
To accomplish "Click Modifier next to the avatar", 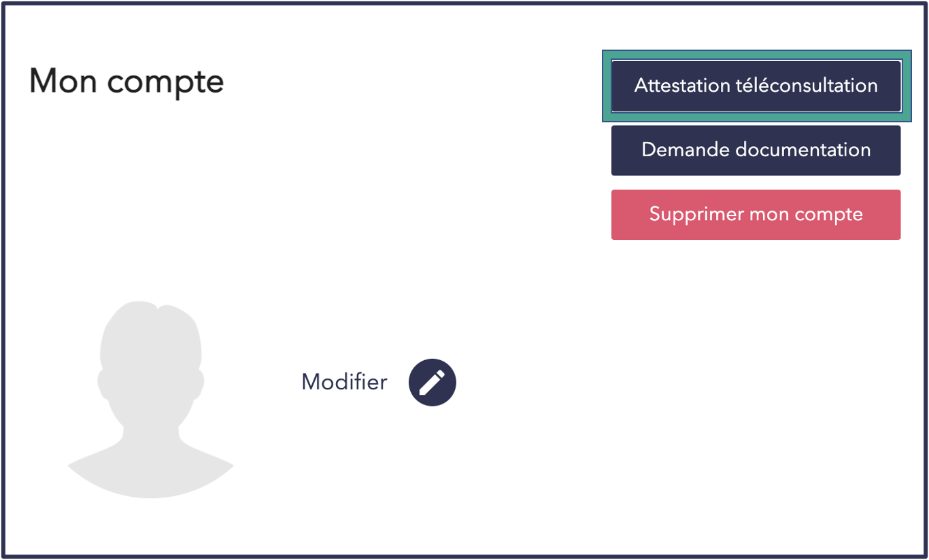I will coord(344,383).
